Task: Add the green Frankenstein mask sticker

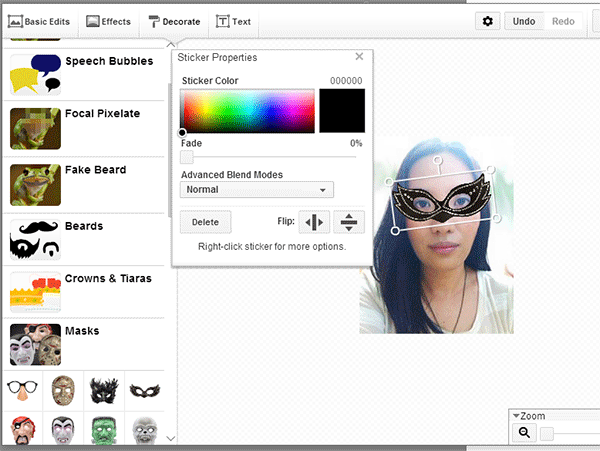Action: point(104,430)
